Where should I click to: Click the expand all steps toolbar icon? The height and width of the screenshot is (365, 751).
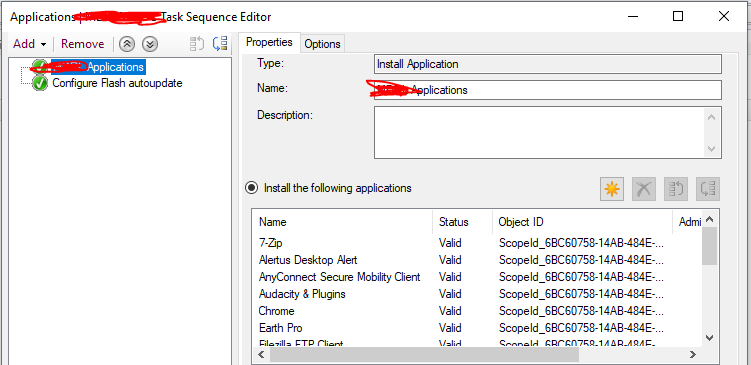(x=197, y=44)
